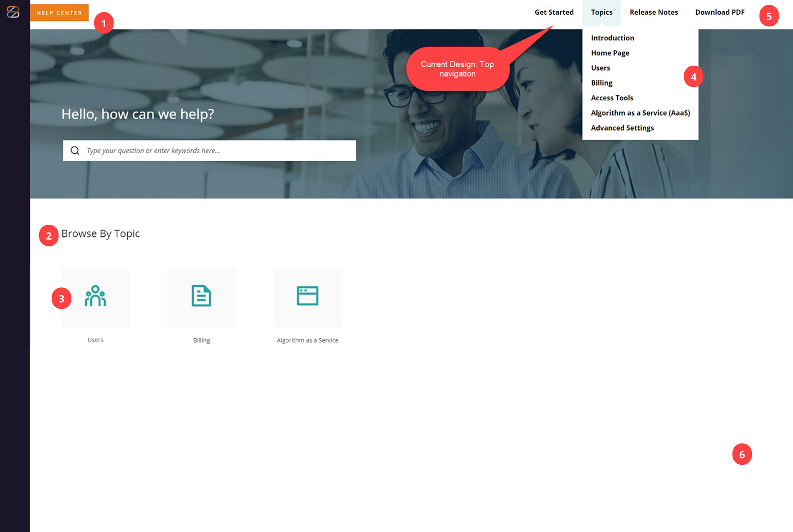The height and width of the screenshot is (532, 793).
Task: Select Home Page from Topics menu
Action: [x=610, y=53]
